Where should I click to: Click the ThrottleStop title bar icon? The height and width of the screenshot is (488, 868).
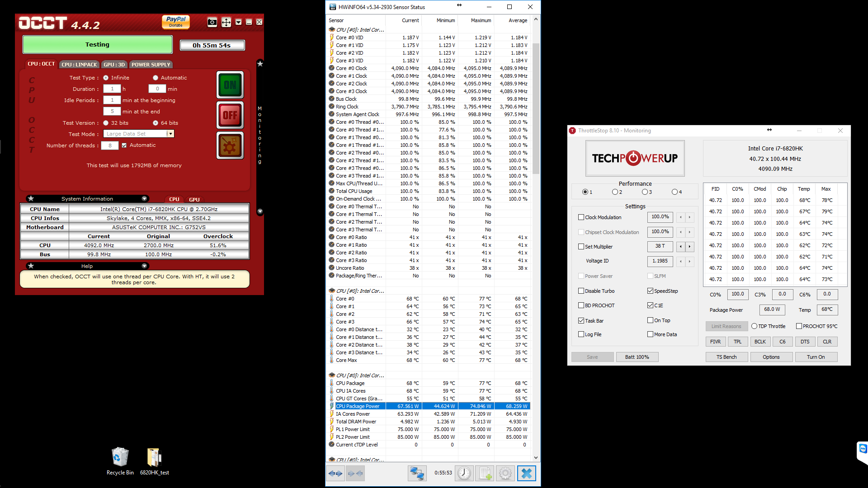click(572, 131)
